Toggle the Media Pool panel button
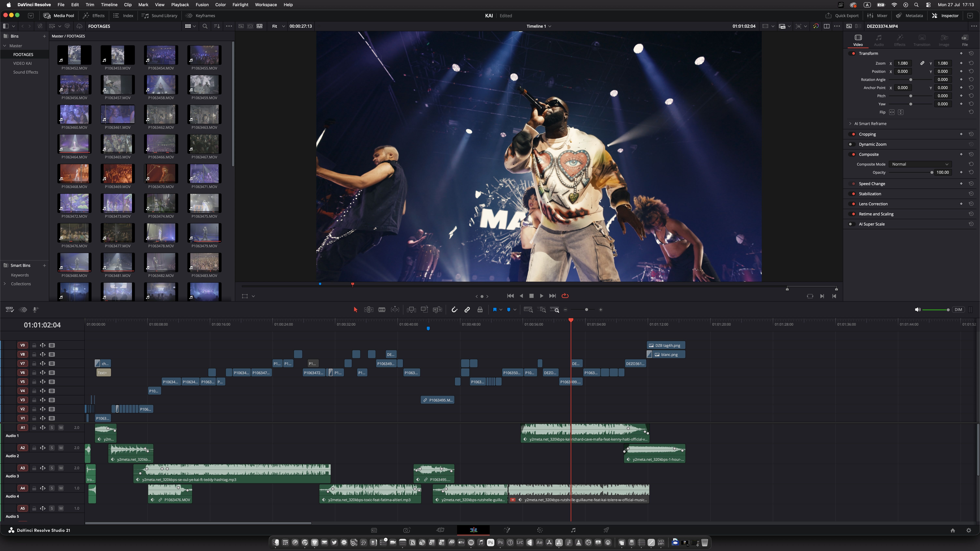This screenshot has width=980, height=551. point(59,16)
